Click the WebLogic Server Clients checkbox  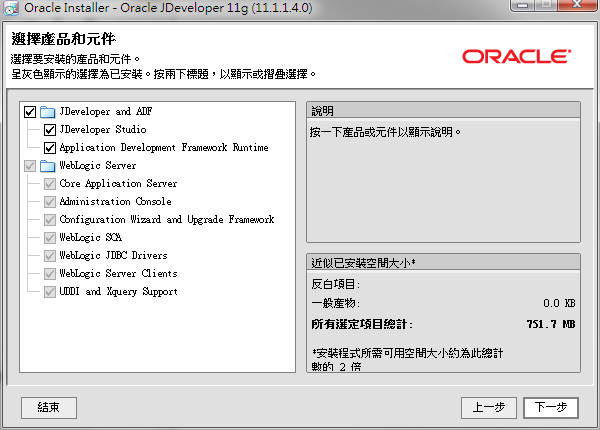point(50,274)
